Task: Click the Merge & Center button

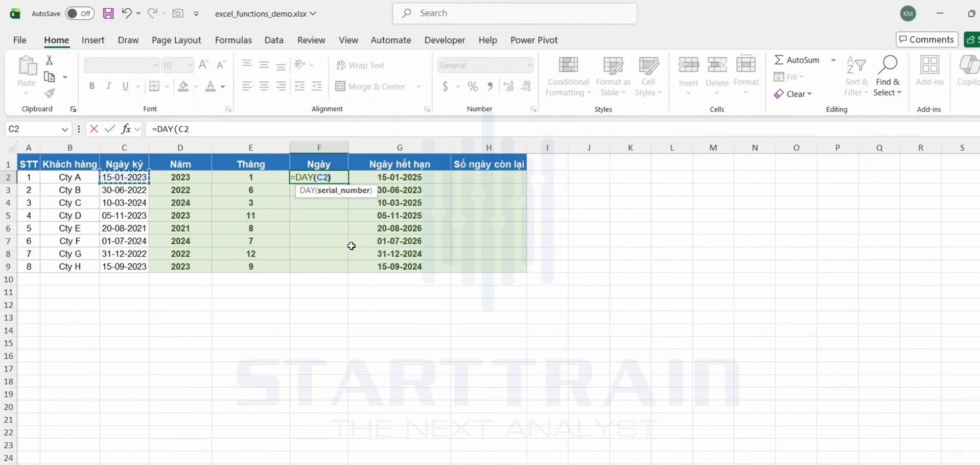Action: point(370,86)
